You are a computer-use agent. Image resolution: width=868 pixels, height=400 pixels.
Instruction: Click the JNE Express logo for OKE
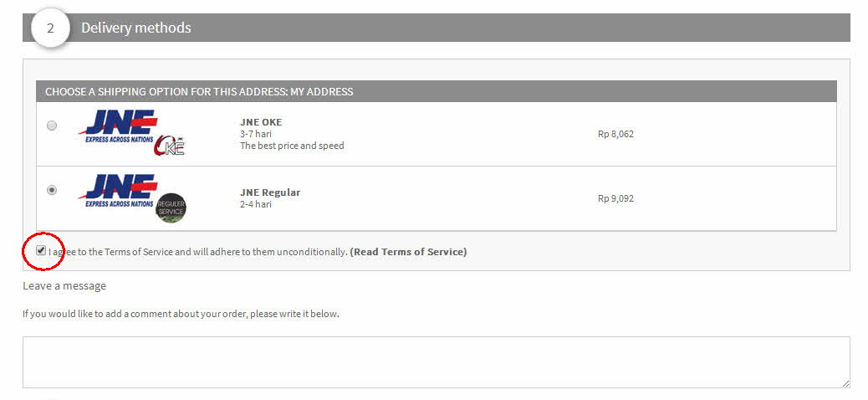coord(117,127)
